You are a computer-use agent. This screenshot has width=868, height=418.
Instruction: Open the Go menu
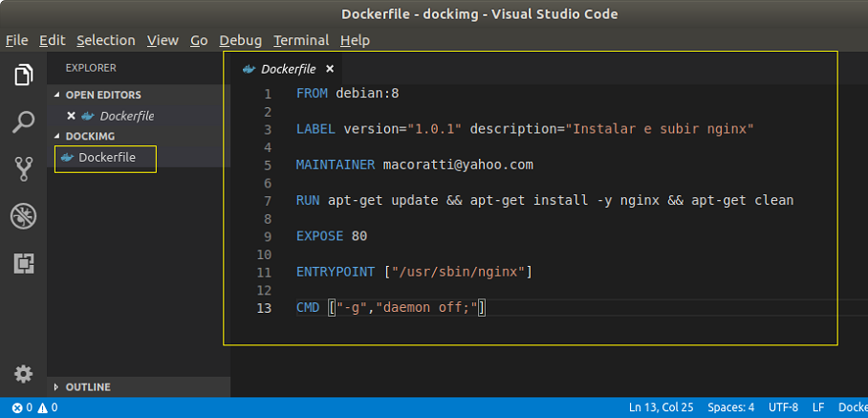click(x=199, y=40)
